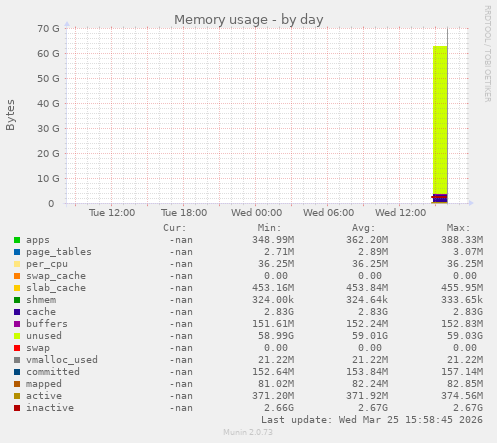Click the 'Munin 2.0.73' footer text
Viewport: 497px width, 443px height.
248,432
